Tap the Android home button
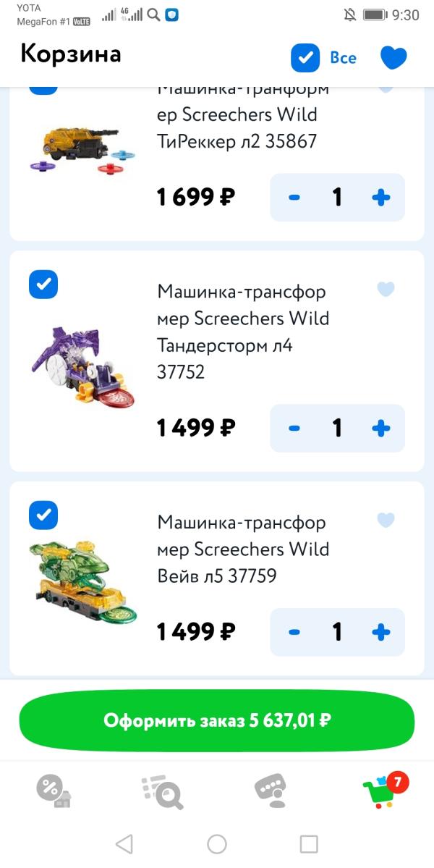This screenshot has width=434, height=868. [x=217, y=843]
